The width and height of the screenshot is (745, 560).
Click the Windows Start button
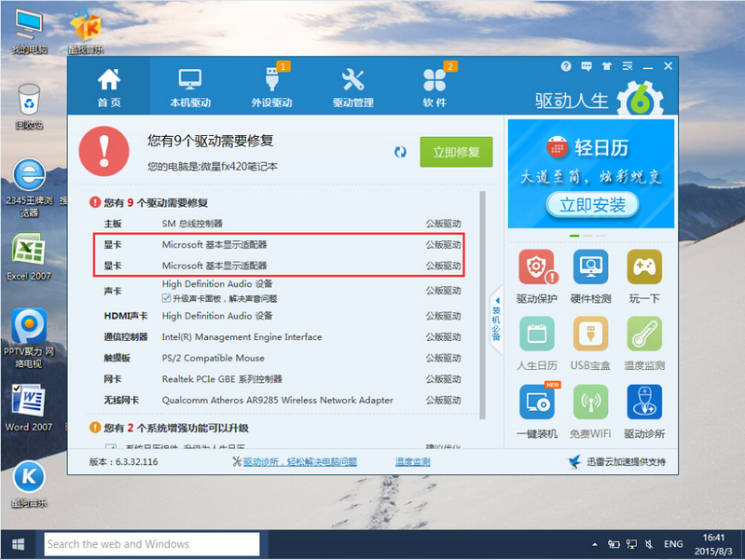[18, 544]
